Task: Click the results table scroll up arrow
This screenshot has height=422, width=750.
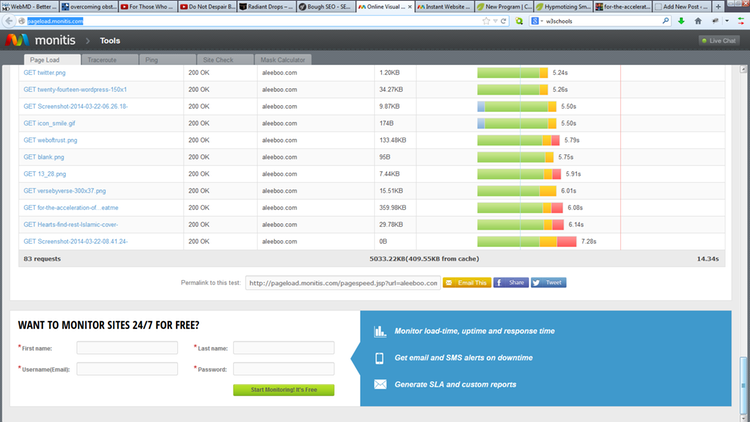Action: 743,69
